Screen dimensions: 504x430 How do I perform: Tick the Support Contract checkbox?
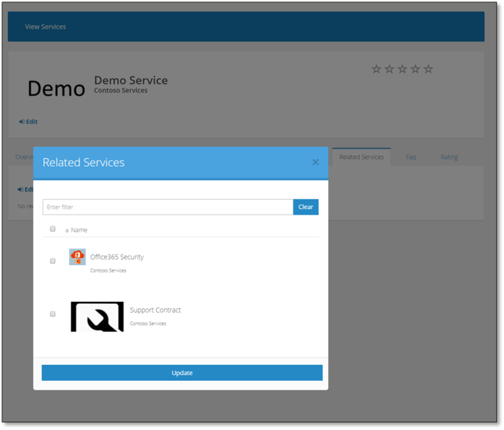click(53, 314)
